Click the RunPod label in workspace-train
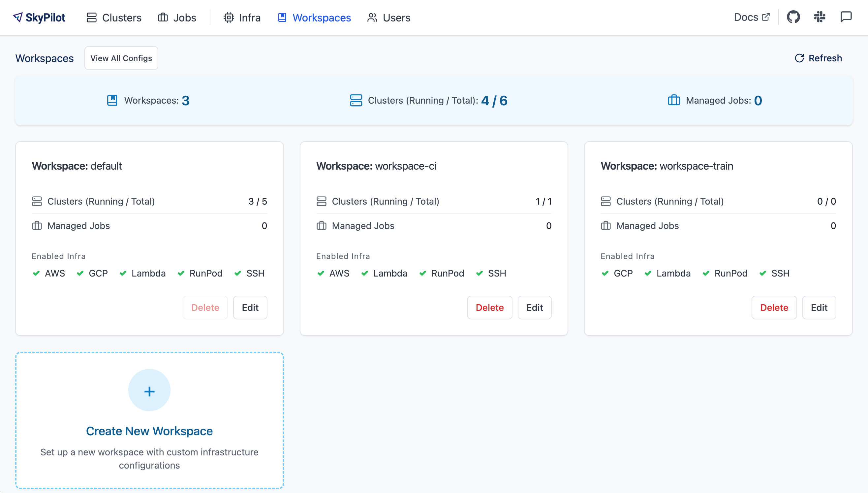Image resolution: width=868 pixels, height=493 pixels. pyautogui.click(x=731, y=273)
